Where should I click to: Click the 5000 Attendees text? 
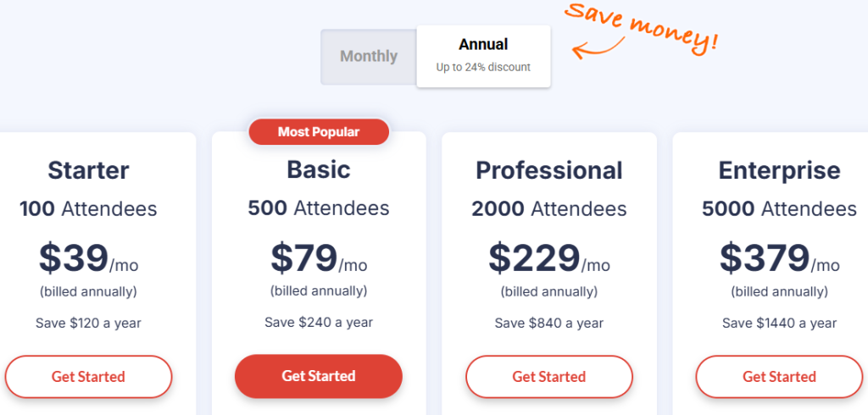tap(780, 209)
